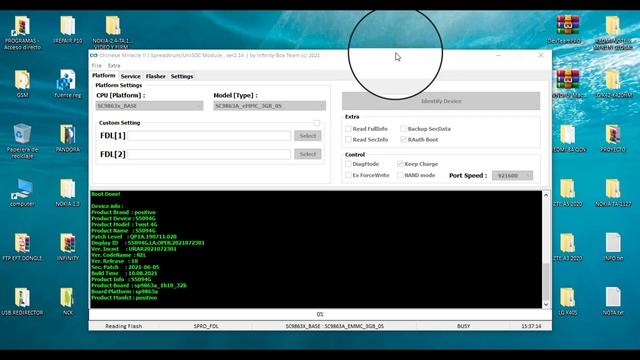Tick the Read FullInfo checkbox
Viewport: 640px width, 360px height.
pos(348,129)
